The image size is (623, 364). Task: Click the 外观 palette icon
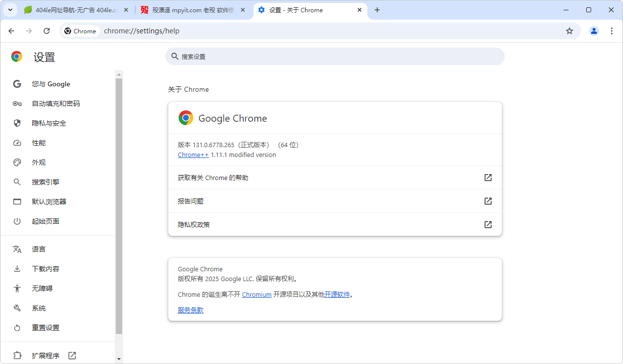17,162
